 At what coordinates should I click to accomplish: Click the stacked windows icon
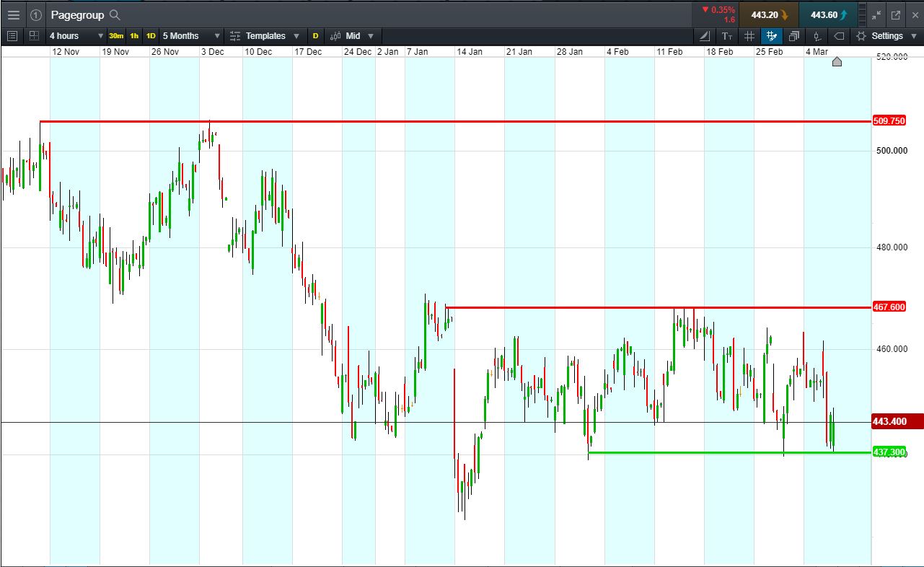(x=794, y=35)
